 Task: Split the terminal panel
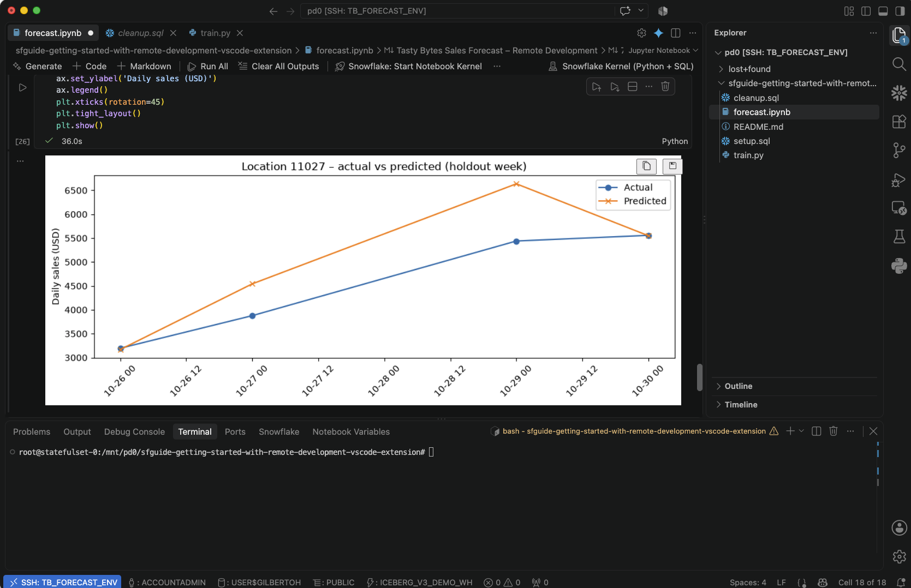pyautogui.click(x=817, y=431)
